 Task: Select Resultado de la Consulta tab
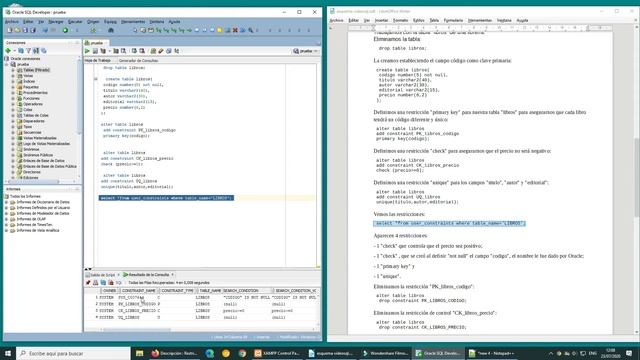tap(147, 275)
